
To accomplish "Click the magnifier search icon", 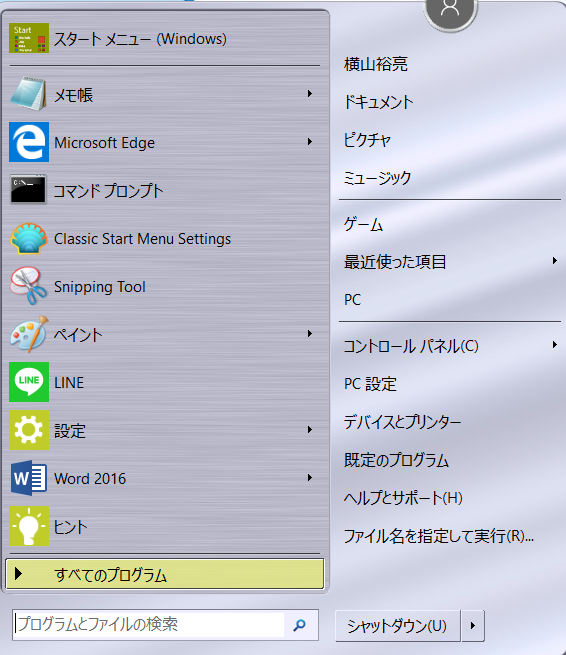I will [x=299, y=625].
